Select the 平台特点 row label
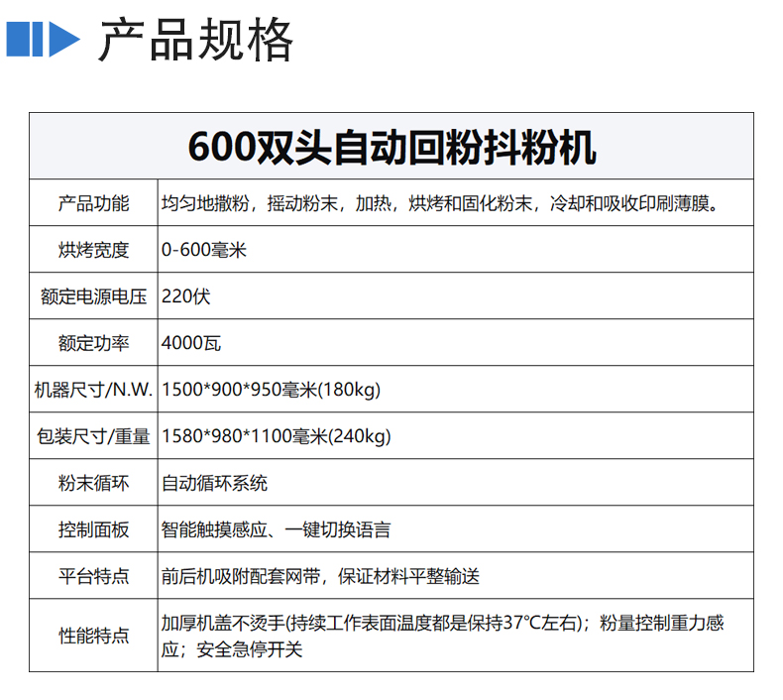The image size is (783, 700). click(93, 576)
